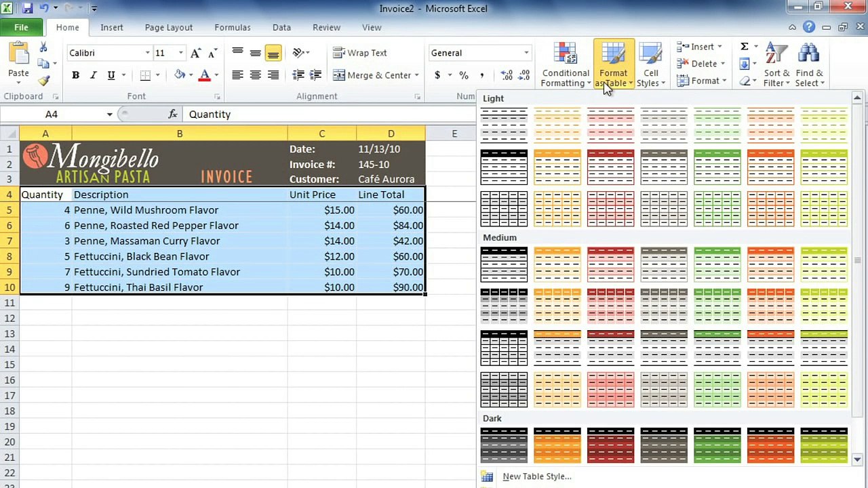This screenshot has width=868, height=488.
Task: Increase font size with Grow Font icon
Action: tap(196, 53)
